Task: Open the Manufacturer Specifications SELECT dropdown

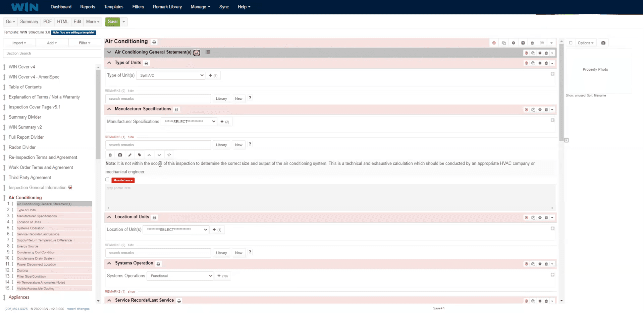Action: 189,121
